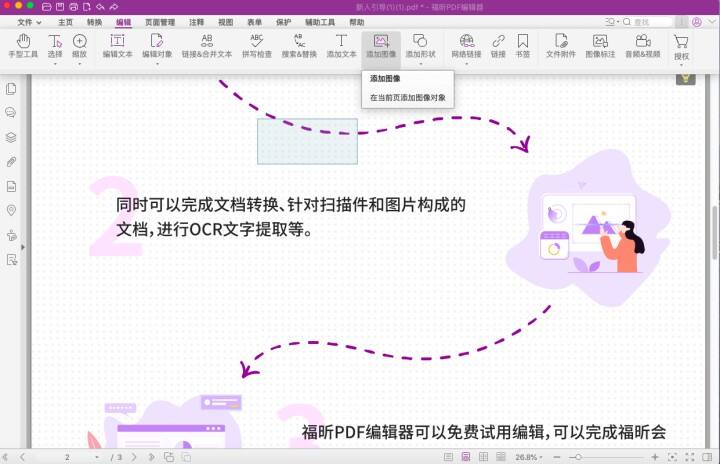Viewport: 720px width, 464px height.
Task: Select the Add Text (添加文本) tool
Action: (x=341, y=45)
